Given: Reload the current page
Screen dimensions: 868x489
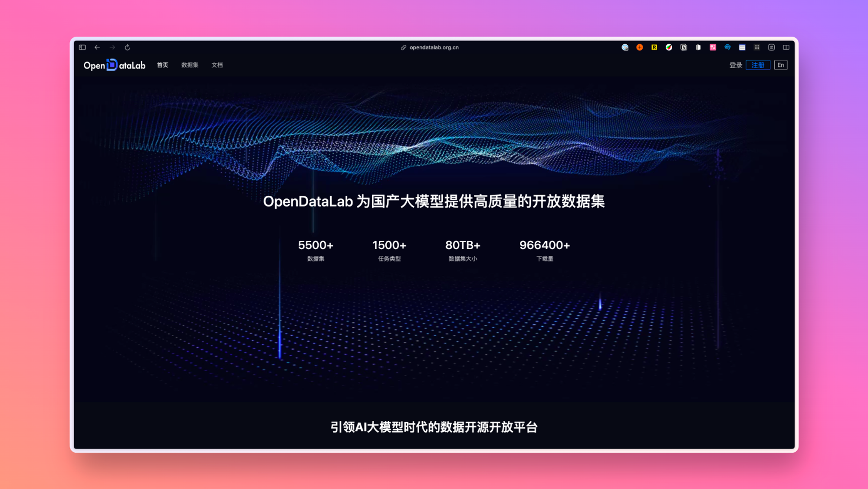Looking at the screenshot, I should (x=128, y=47).
